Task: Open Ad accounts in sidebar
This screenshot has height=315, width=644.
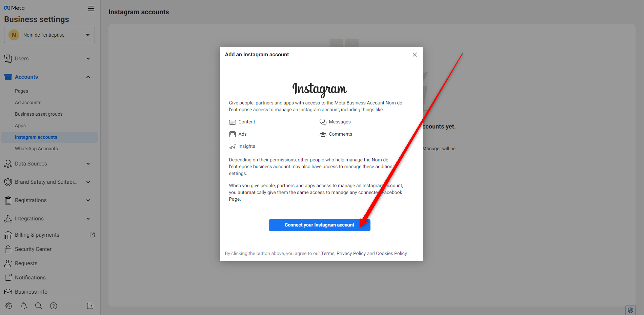Action: click(x=28, y=102)
